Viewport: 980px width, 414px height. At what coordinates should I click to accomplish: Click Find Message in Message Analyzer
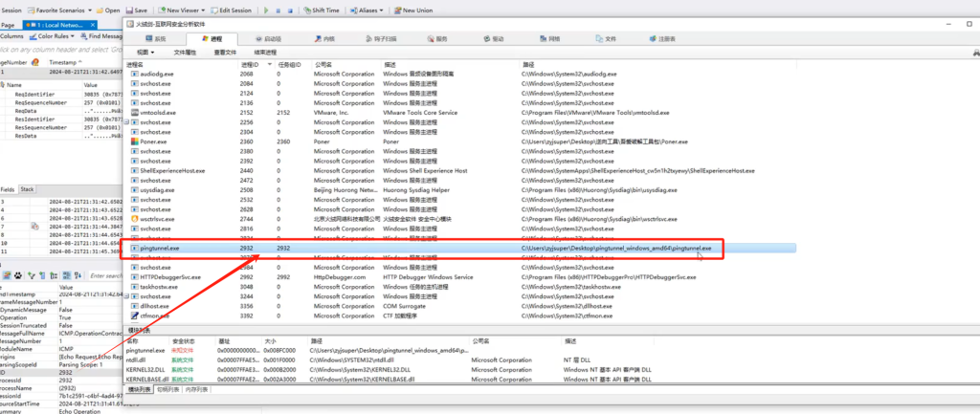[x=100, y=36]
